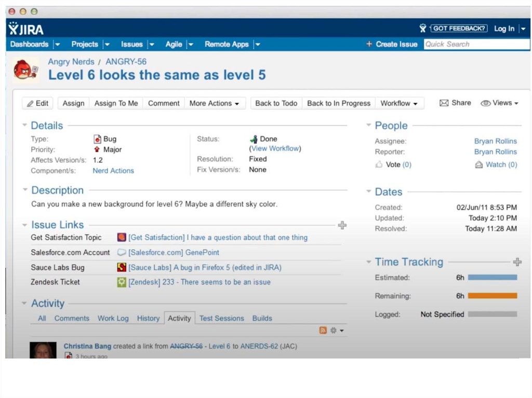The width and height of the screenshot is (532, 398).
Task: Click the Get Satisfaction link icon
Action: click(122, 237)
